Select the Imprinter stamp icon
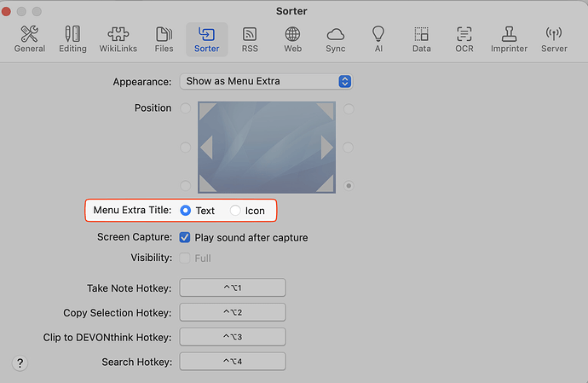Image resolution: width=588 pixels, height=383 pixels. (509, 38)
